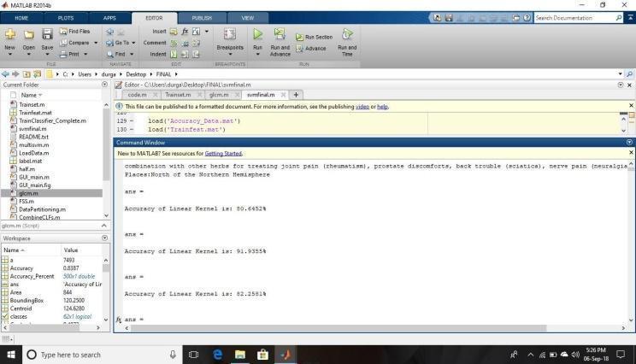Click Find Files in toolstrip
Screen dimensions: 636x364
coord(74,32)
